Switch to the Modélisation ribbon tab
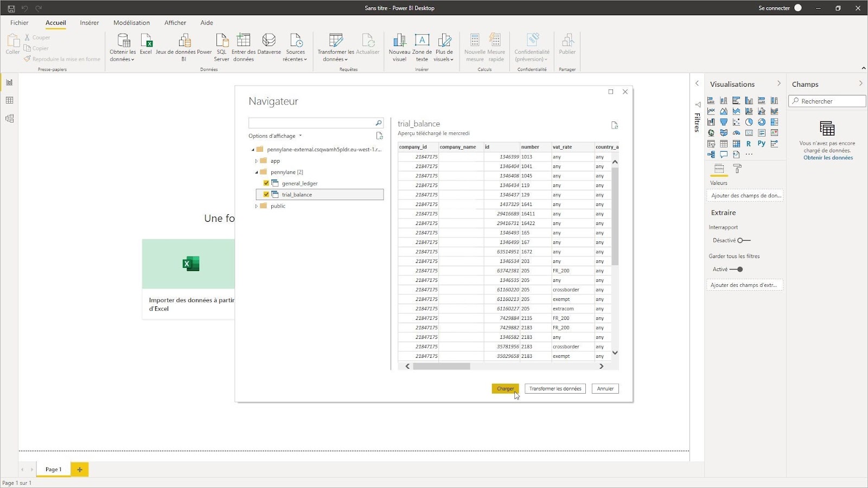 [x=132, y=23]
